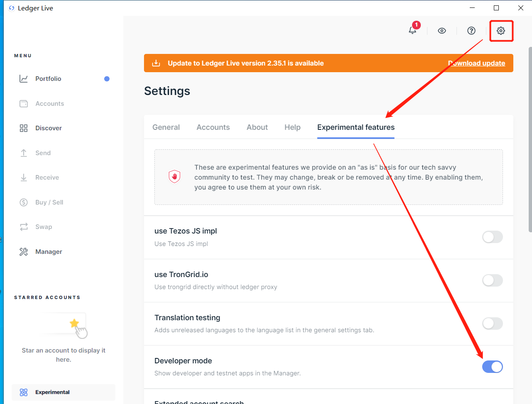532x404 pixels.
Task: Click the main window vertical scrollbar
Action: click(x=530, y=139)
